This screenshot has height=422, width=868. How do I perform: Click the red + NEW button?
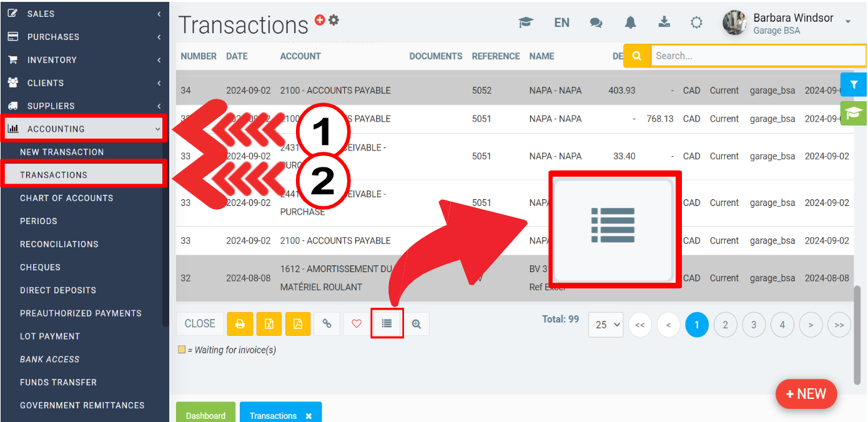tap(806, 394)
